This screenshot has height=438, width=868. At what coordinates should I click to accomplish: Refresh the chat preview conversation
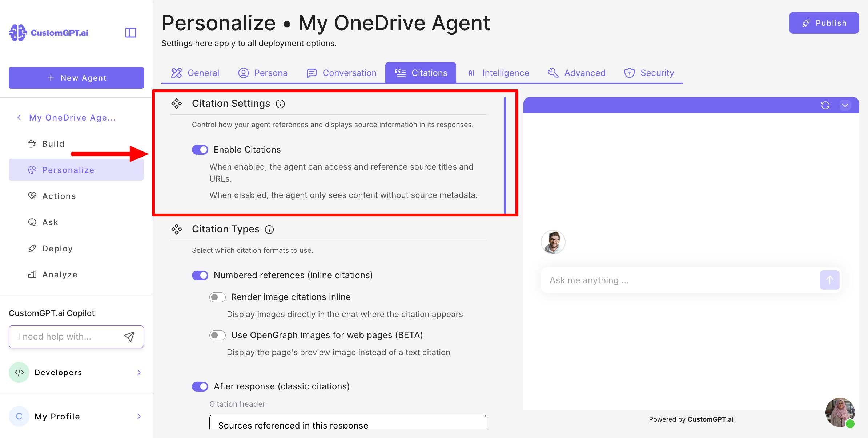click(x=825, y=105)
